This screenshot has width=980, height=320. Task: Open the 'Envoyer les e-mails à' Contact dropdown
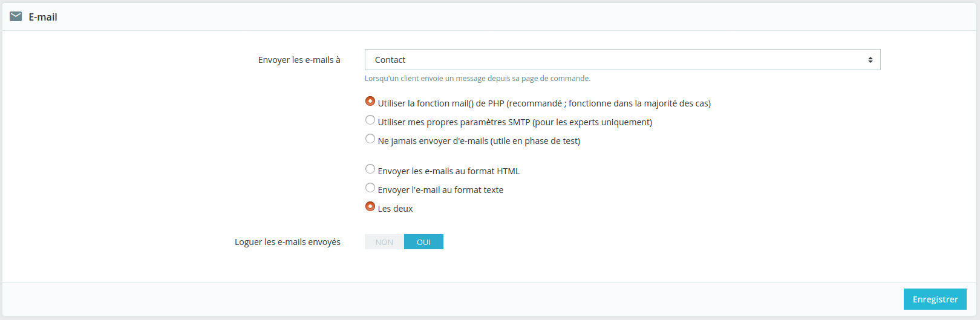pos(622,60)
